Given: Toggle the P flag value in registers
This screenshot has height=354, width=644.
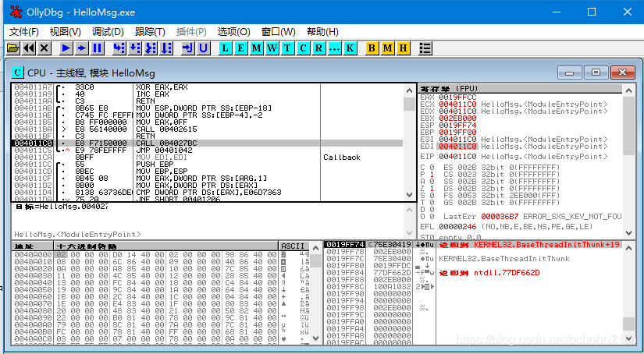Looking at the screenshot, I should click(x=432, y=175).
